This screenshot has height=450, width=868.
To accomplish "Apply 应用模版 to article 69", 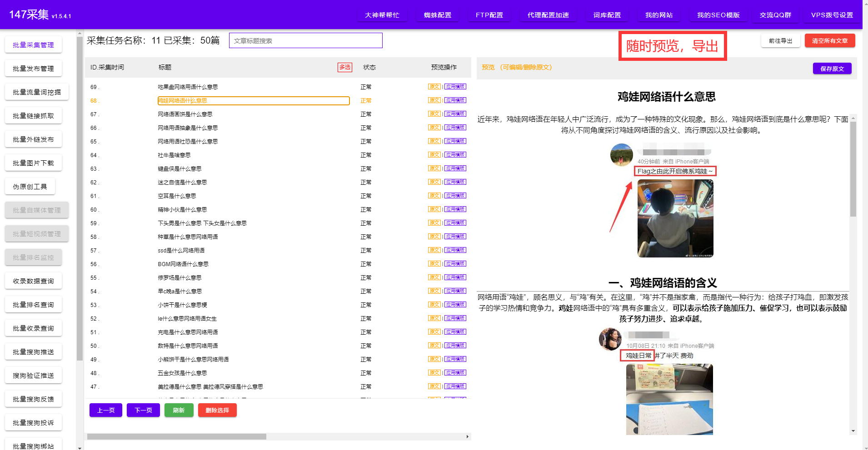I will 455,87.
